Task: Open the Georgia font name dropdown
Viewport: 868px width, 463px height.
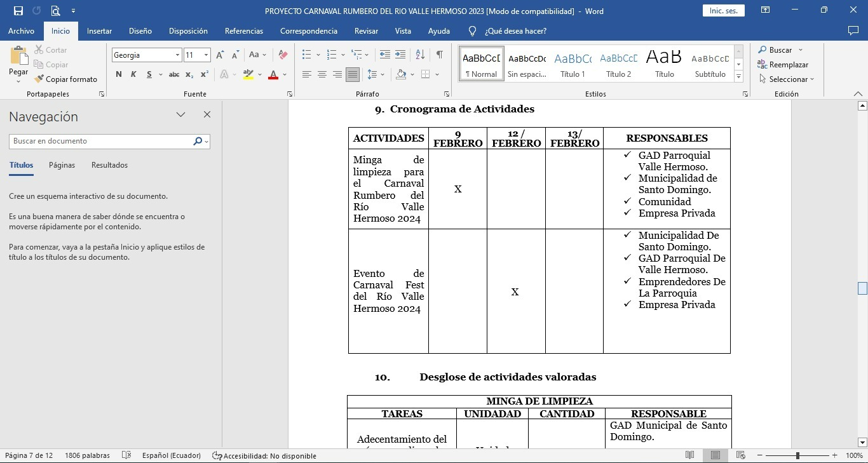Action: 177,55
